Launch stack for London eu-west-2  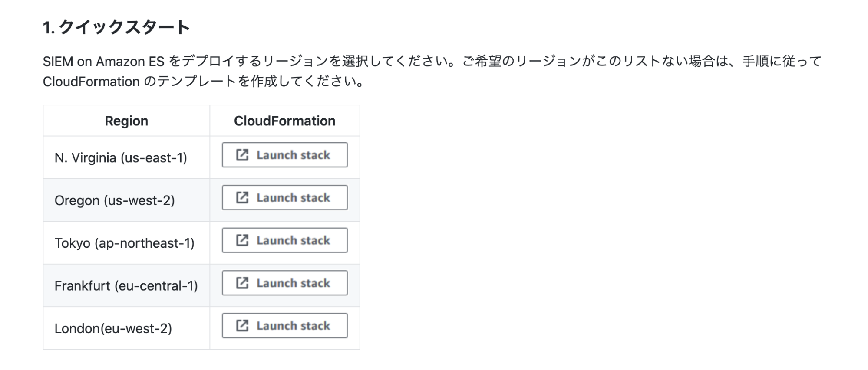point(285,326)
